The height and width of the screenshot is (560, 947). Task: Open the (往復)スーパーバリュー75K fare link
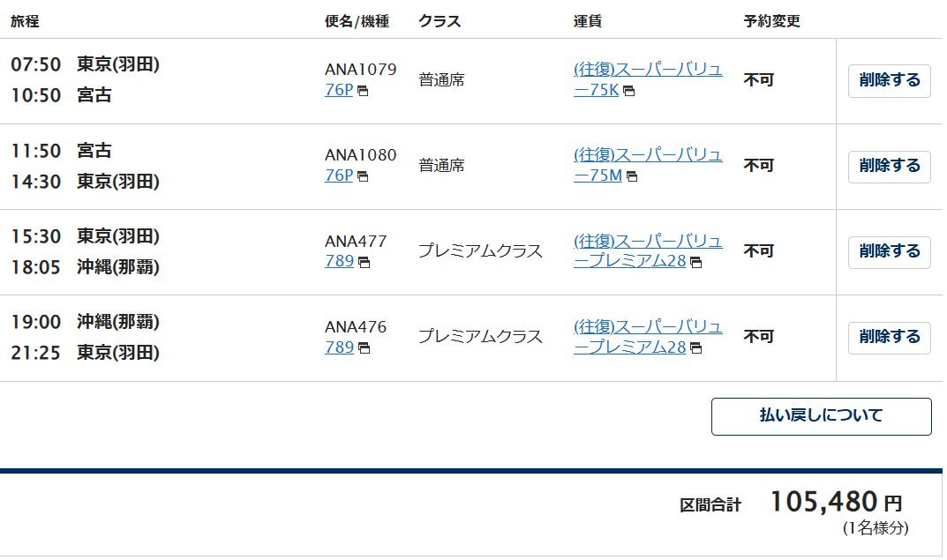(648, 79)
